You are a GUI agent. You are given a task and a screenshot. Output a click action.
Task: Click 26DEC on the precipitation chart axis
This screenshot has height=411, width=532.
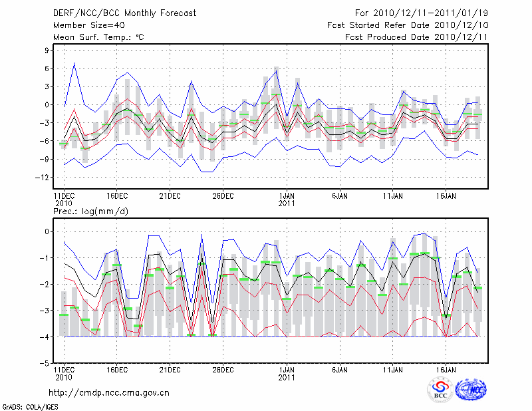(223, 368)
